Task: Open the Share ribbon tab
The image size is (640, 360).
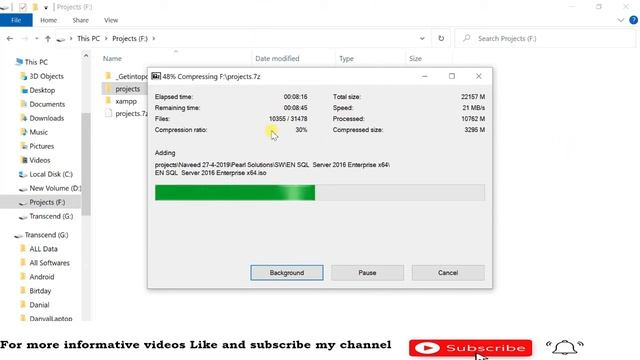Action: click(x=80, y=20)
